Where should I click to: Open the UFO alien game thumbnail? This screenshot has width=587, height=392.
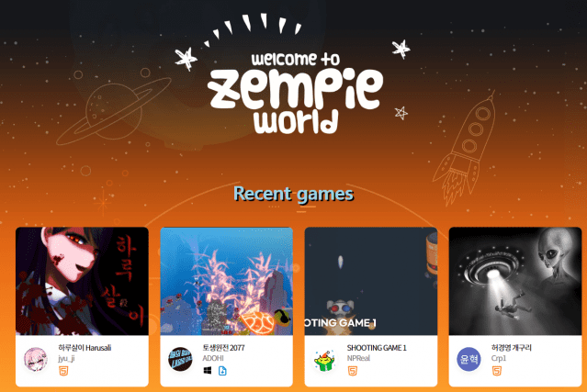pyautogui.click(x=515, y=281)
